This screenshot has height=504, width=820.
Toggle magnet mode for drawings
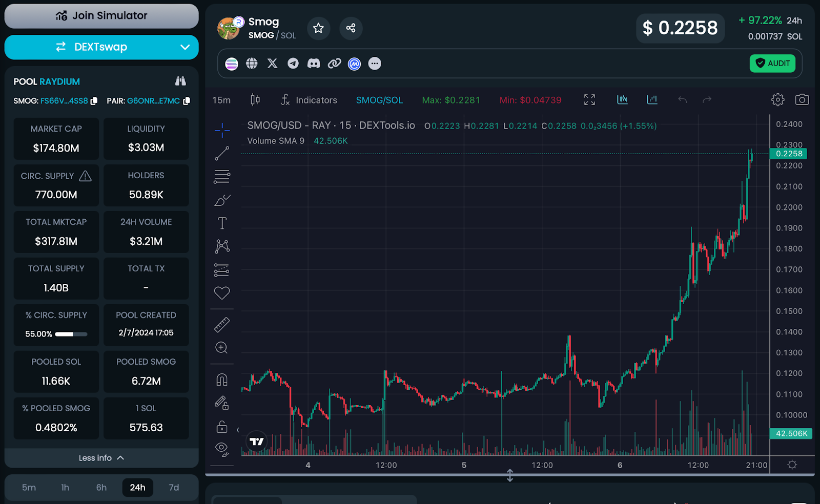click(222, 380)
